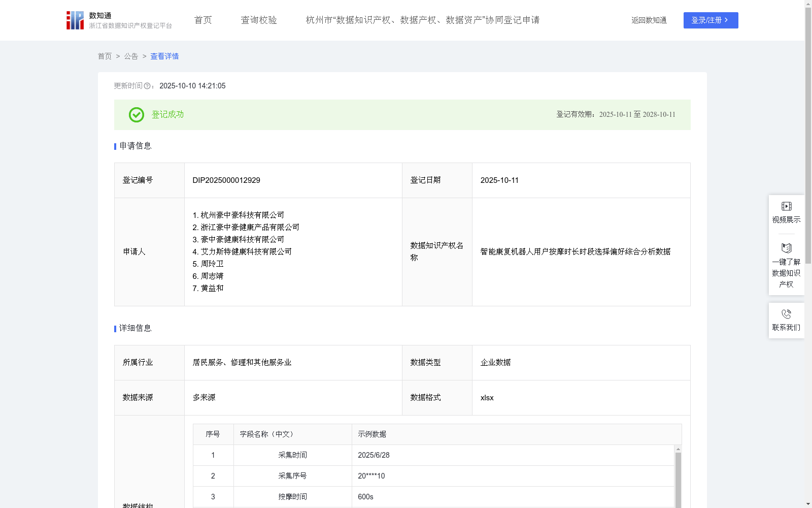
Task: Click the 采集序号 field row
Action: (433, 476)
